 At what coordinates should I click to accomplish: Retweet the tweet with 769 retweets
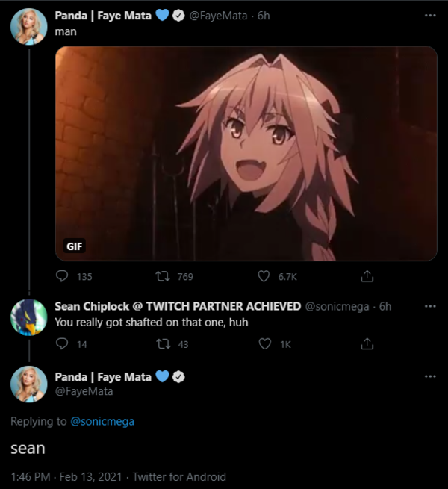(x=162, y=276)
